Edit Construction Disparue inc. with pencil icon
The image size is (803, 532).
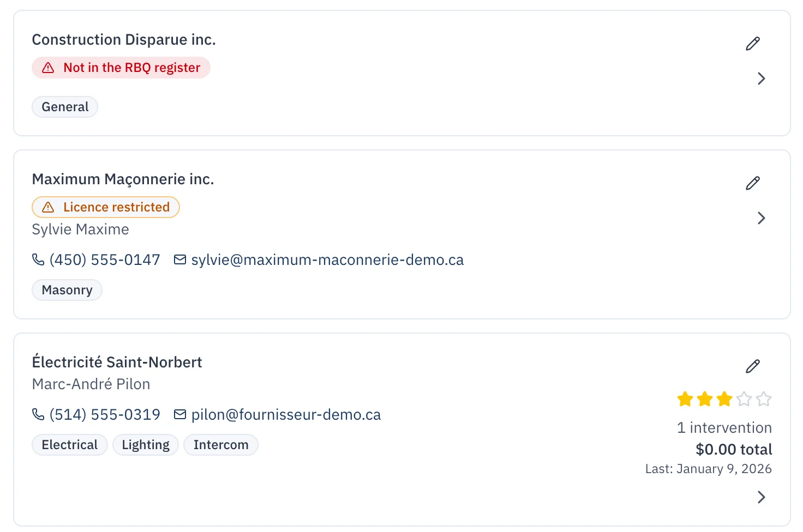[x=753, y=44]
